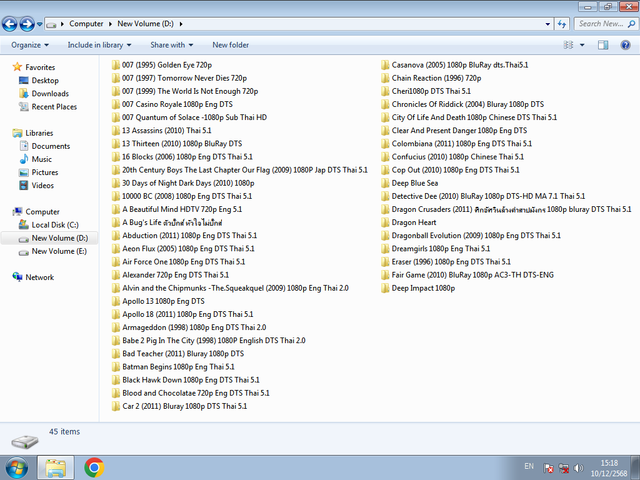Select 007 (1997) Tomorrow Never Dies 720p name
This screenshot has width=640, height=480.
[x=184, y=78]
